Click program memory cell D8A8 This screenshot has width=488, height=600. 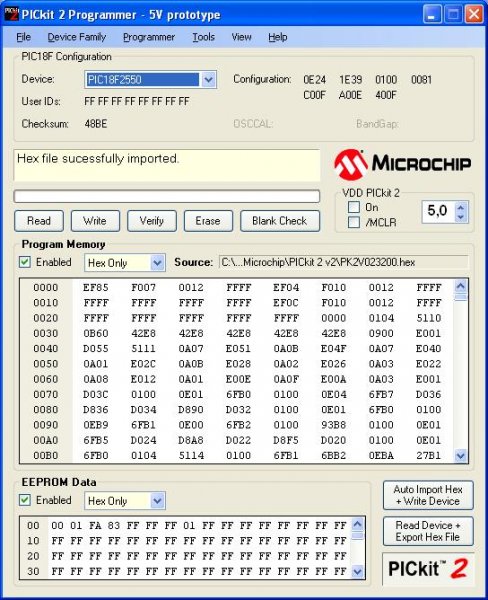[191, 440]
